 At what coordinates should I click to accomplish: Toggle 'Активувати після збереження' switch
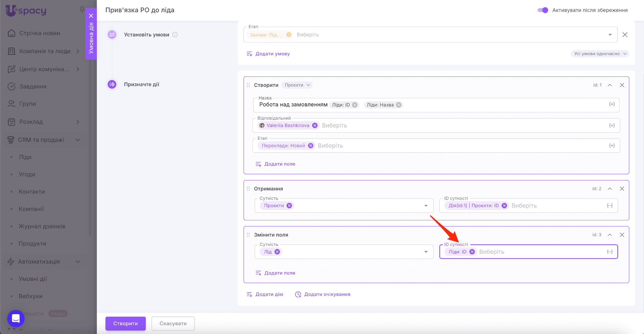(543, 10)
